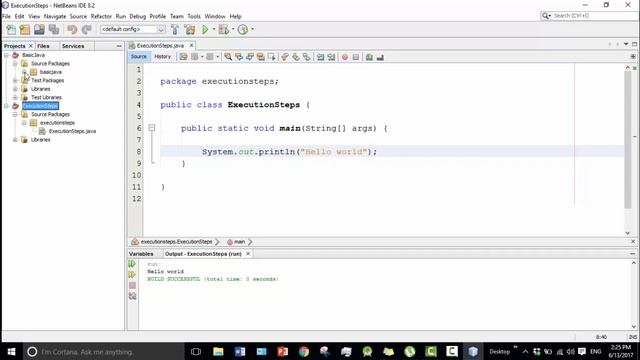Open the Debug Project dropdown arrow

233,29
